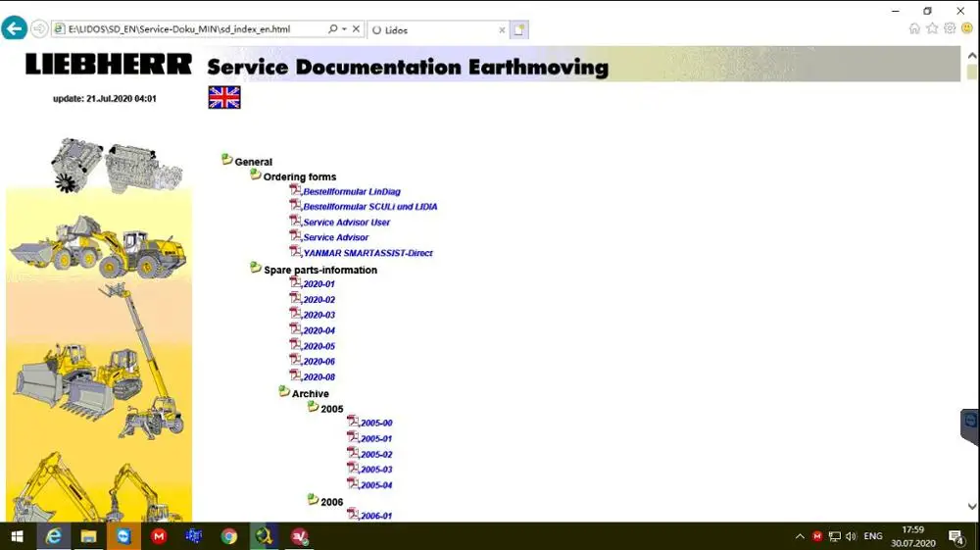Open spare parts info 2020-02
The height and width of the screenshot is (550, 980).
pos(318,299)
